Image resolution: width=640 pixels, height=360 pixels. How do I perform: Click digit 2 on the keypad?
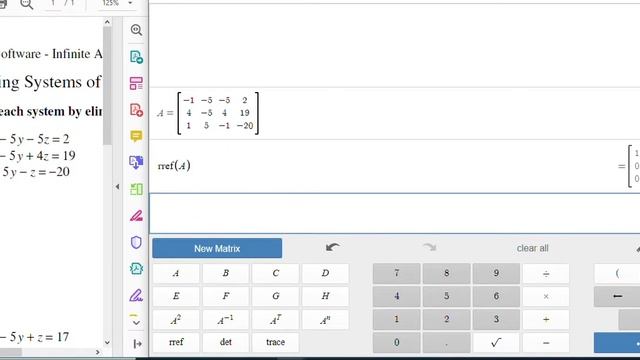447,320
